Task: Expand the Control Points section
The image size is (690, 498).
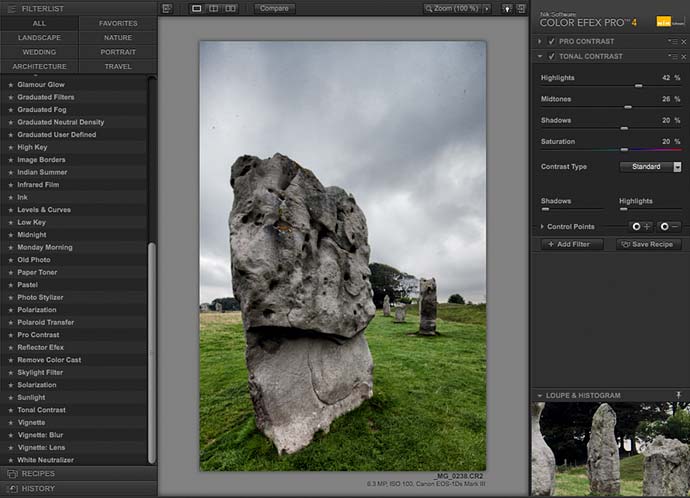Action: click(542, 227)
